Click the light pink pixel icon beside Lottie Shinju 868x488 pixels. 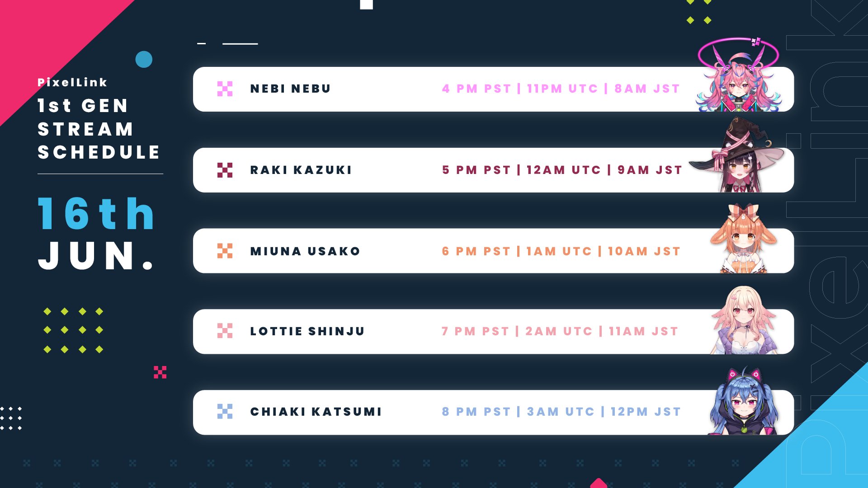[225, 331]
